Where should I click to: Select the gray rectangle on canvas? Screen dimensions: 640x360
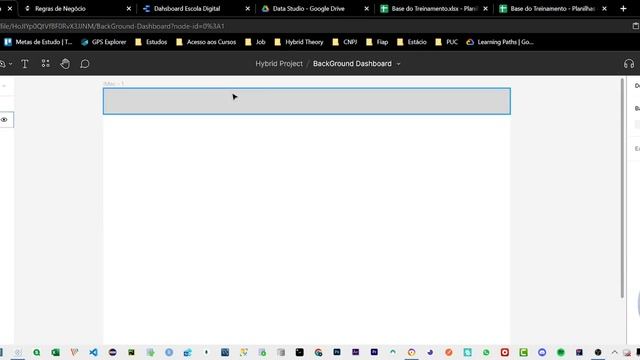click(x=307, y=101)
